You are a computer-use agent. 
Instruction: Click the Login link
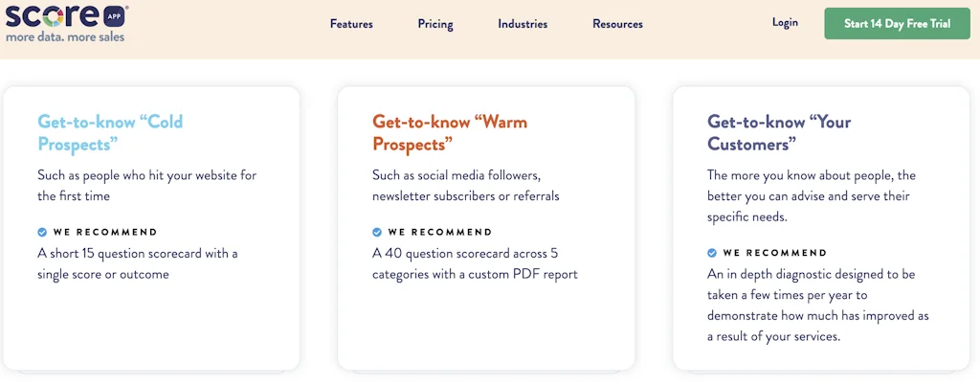click(x=785, y=23)
